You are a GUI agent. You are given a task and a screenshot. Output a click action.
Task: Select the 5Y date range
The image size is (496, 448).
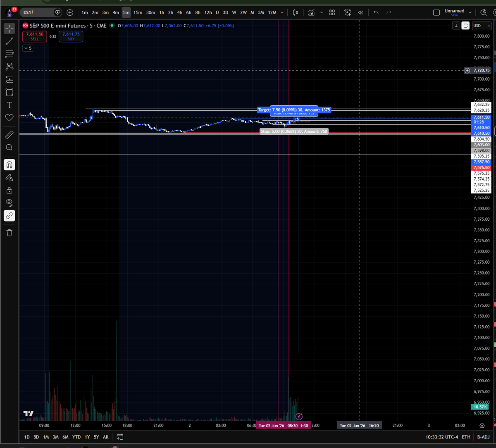[x=96, y=437]
